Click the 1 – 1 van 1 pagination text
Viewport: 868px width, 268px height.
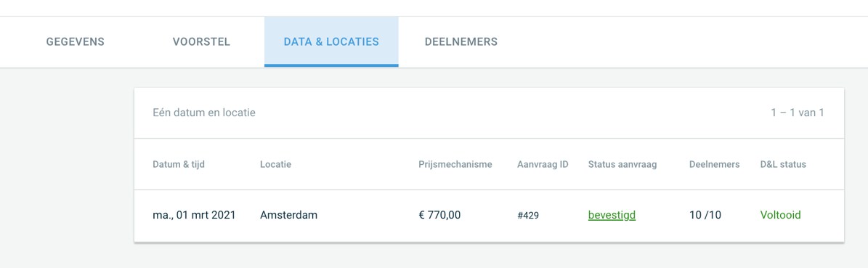798,113
